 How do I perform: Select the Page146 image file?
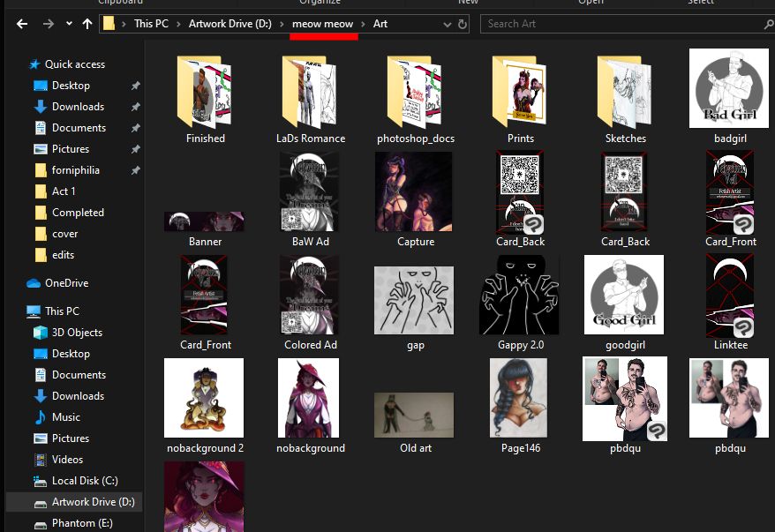click(520, 406)
